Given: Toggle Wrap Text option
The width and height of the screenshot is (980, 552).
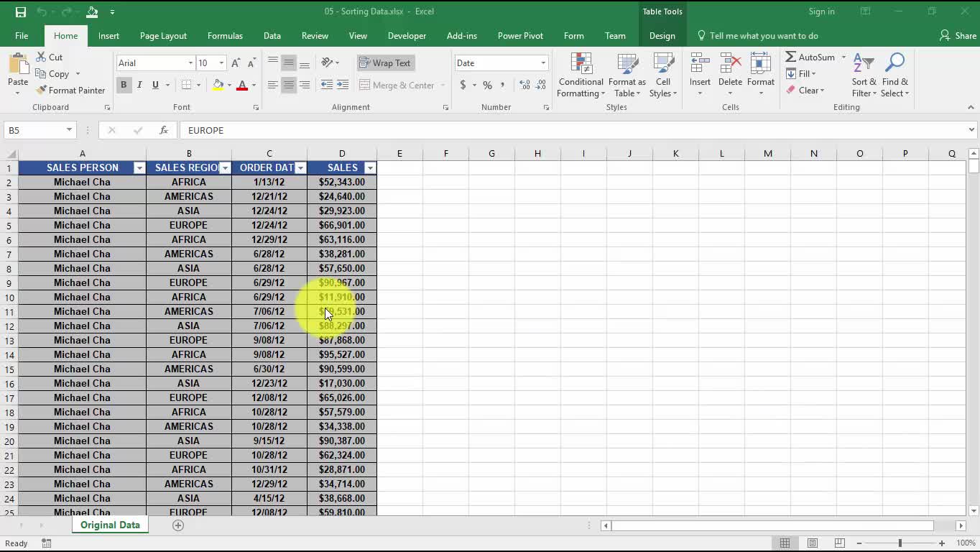Looking at the screenshot, I should 384,63.
